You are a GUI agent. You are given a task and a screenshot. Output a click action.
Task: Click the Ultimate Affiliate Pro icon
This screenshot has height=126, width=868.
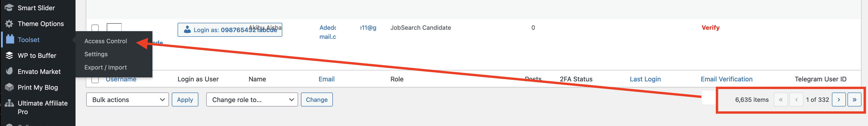(x=9, y=103)
